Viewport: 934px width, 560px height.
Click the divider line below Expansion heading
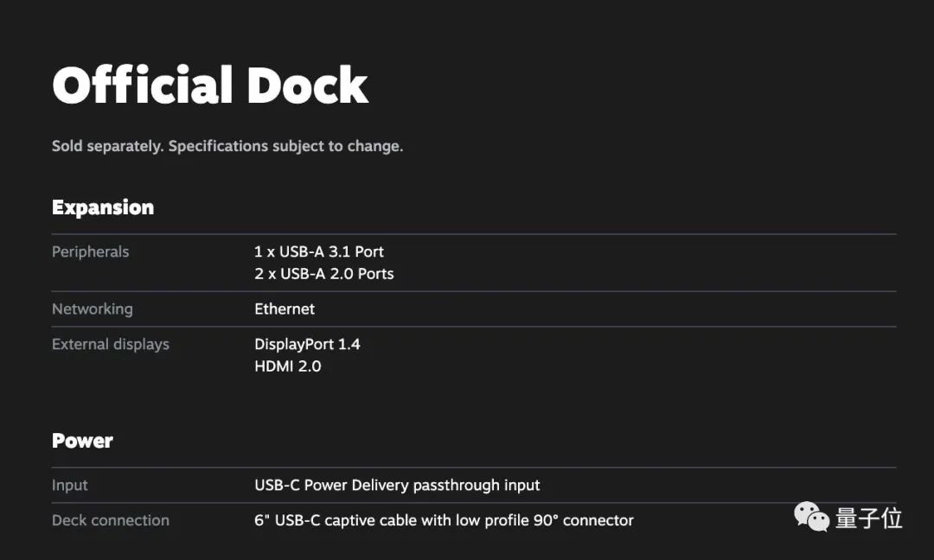point(474,234)
